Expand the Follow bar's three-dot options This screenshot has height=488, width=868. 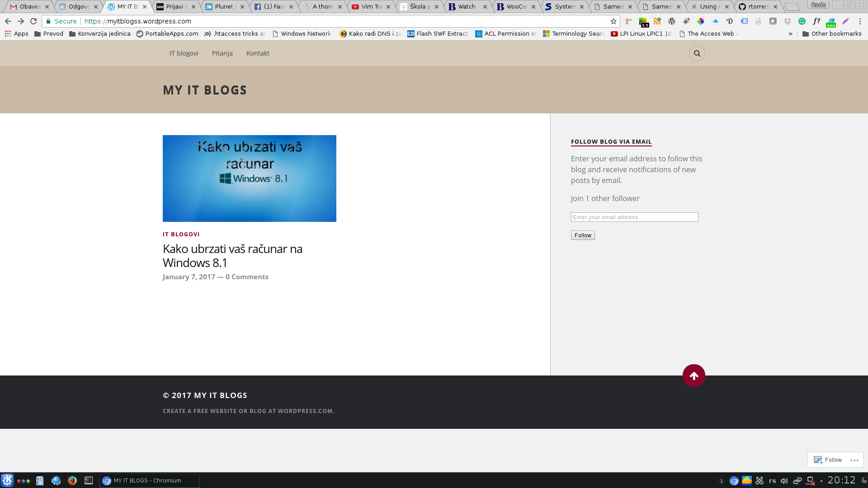pyautogui.click(x=854, y=460)
